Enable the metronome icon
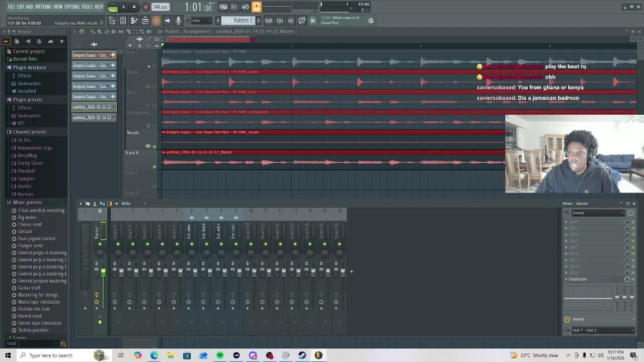Viewport: 644px width, 362px height. [257, 7]
